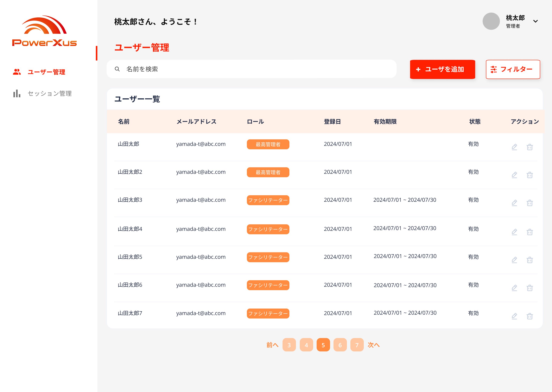The image size is (552, 392).
Task: Go to the next page with 次へ
Action: click(x=373, y=345)
